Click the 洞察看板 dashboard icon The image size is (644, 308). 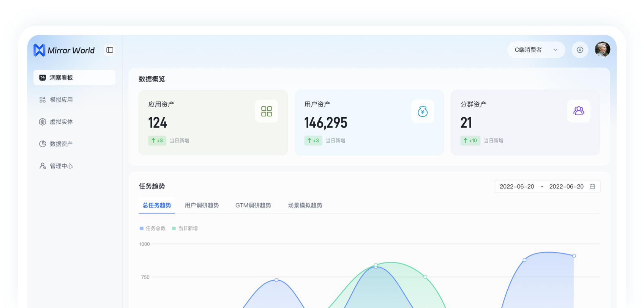click(x=43, y=77)
